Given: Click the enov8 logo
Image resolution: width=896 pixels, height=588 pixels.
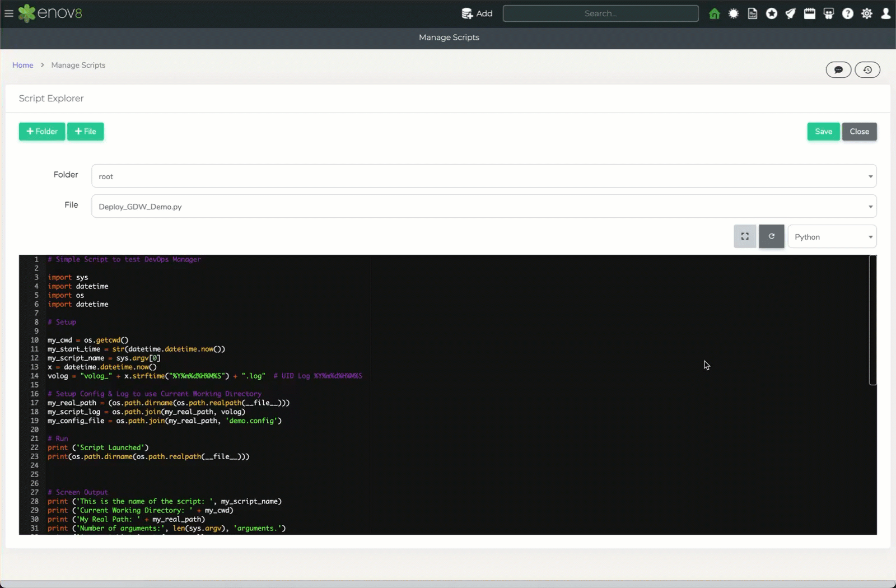Looking at the screenshot, I should click(50, 13).
